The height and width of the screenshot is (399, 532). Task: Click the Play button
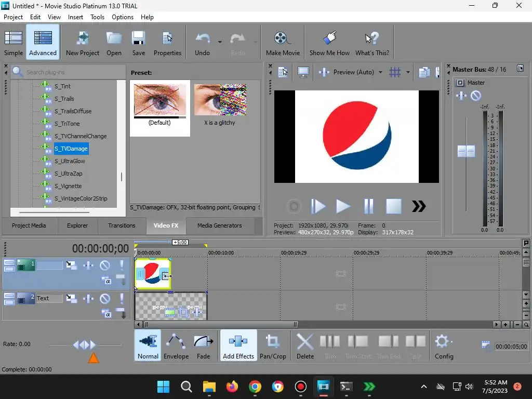coord(343,206)
